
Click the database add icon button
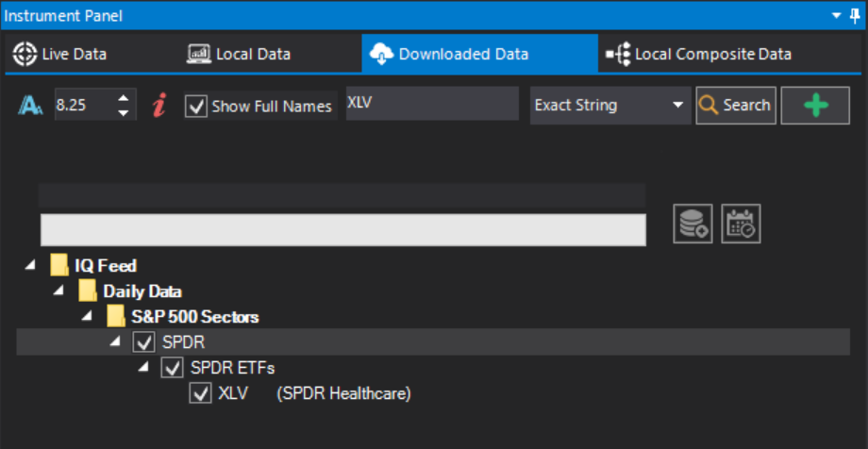coord(693,224)
